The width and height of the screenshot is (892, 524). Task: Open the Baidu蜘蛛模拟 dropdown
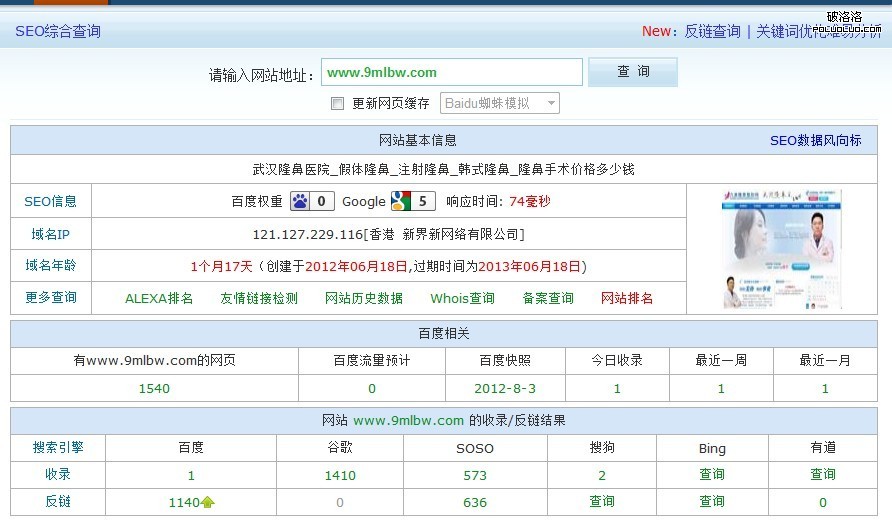499,103
